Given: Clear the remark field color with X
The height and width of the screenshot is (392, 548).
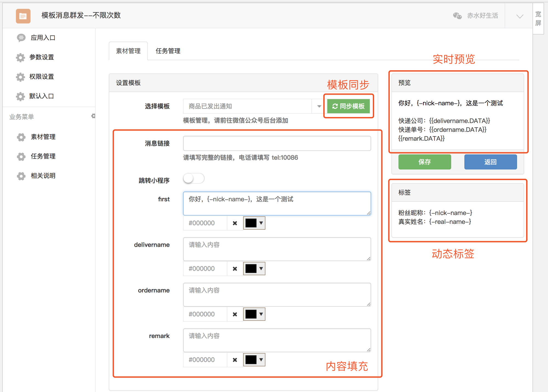Looking at the screenshot, I should tap(235, 360).
